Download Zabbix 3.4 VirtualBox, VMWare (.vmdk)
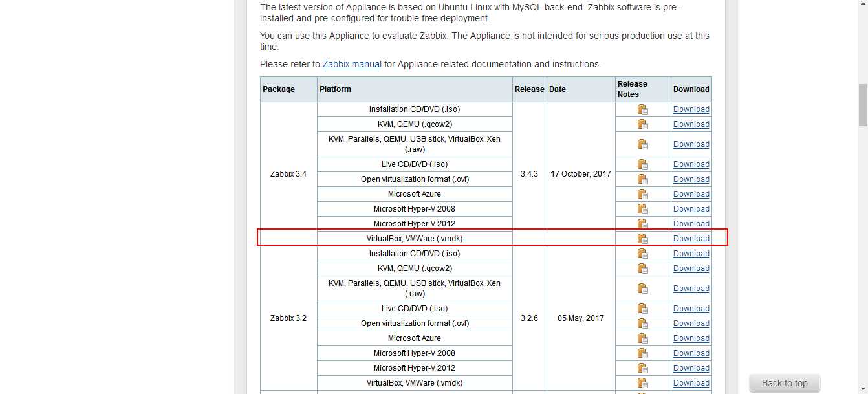868x394 pixels. click(691, 239)
